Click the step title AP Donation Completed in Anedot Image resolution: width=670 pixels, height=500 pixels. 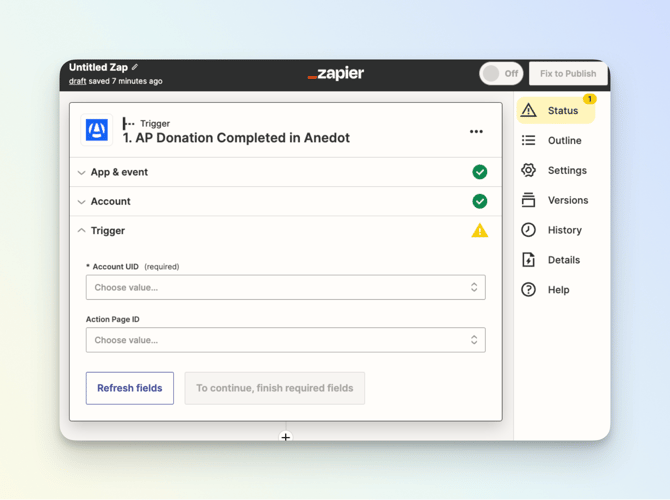coord(236,138)
